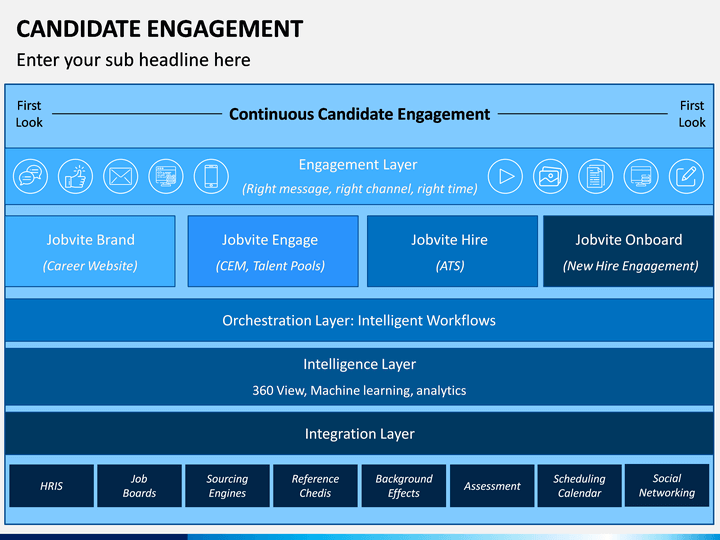Select the Social Networking box
Screen dimensions: 720x540
pyautogui.click(x=667, y=485)
